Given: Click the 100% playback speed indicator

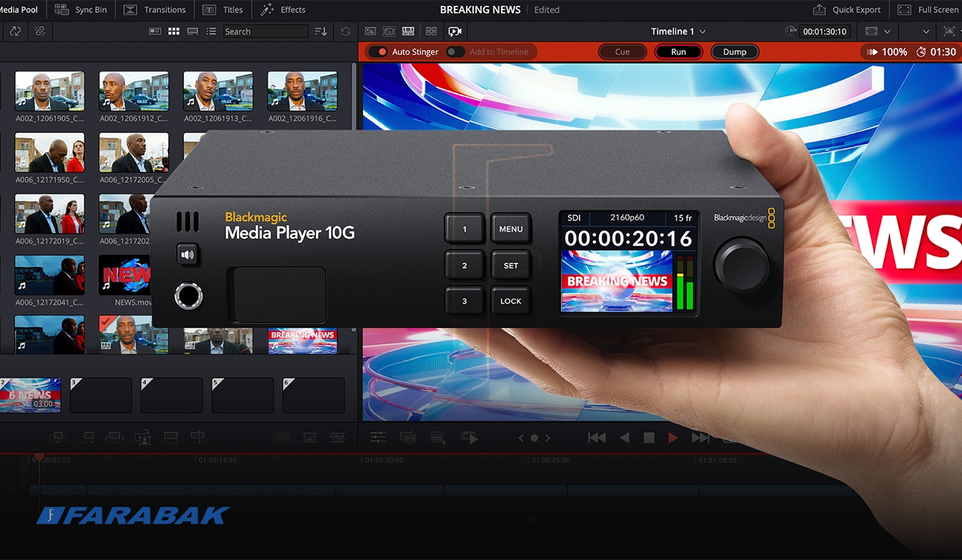Looking at the screenshot, I should pos(887,52).
